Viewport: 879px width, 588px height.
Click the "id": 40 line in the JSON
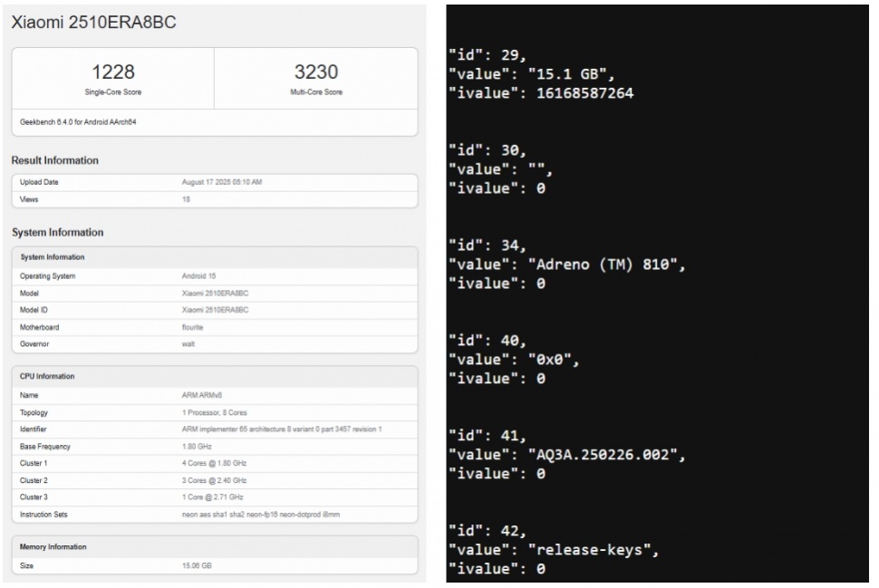point(488,341)
